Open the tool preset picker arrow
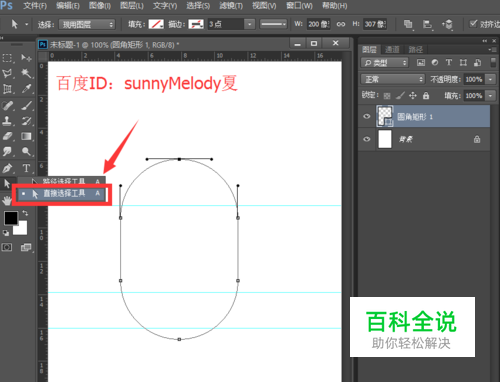Image resolution: width=500 pixels, height=382 pixels. click(x=26, y=24)
